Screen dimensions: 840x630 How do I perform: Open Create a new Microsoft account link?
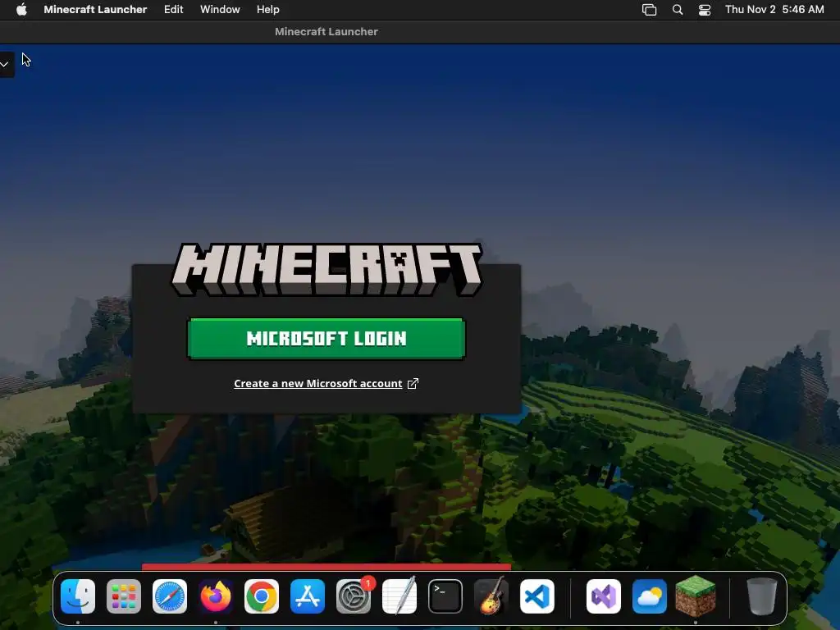pyautogui.click(x=317, y=384)
